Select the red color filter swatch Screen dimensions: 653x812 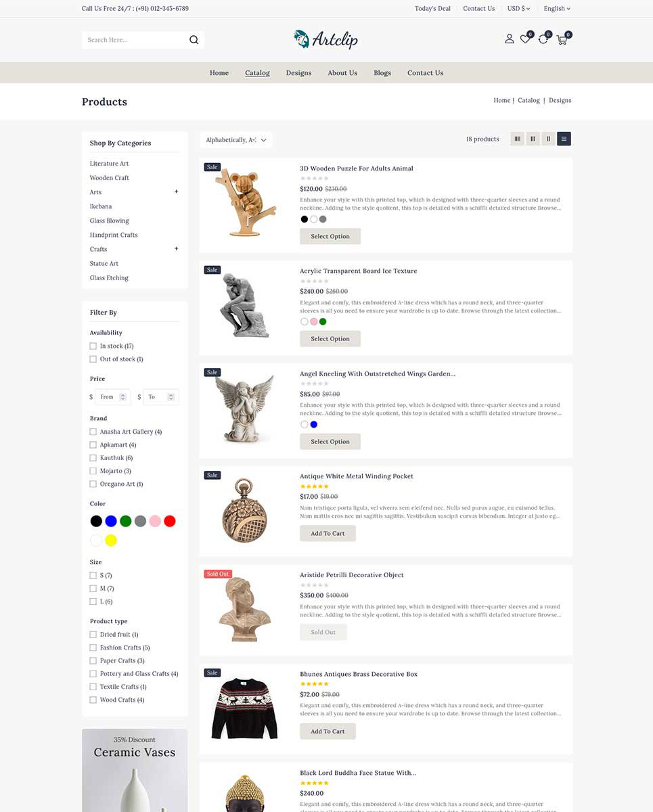[170, 521]
